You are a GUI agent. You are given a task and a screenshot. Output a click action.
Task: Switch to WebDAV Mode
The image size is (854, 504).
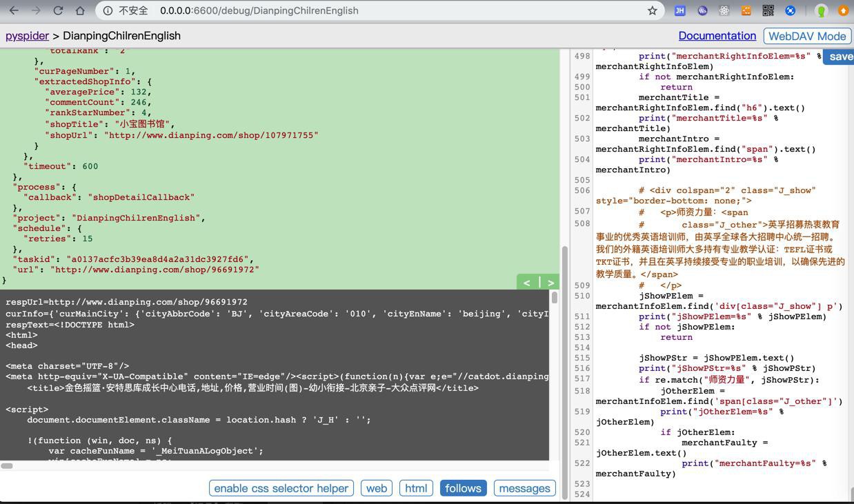(807, 36)
